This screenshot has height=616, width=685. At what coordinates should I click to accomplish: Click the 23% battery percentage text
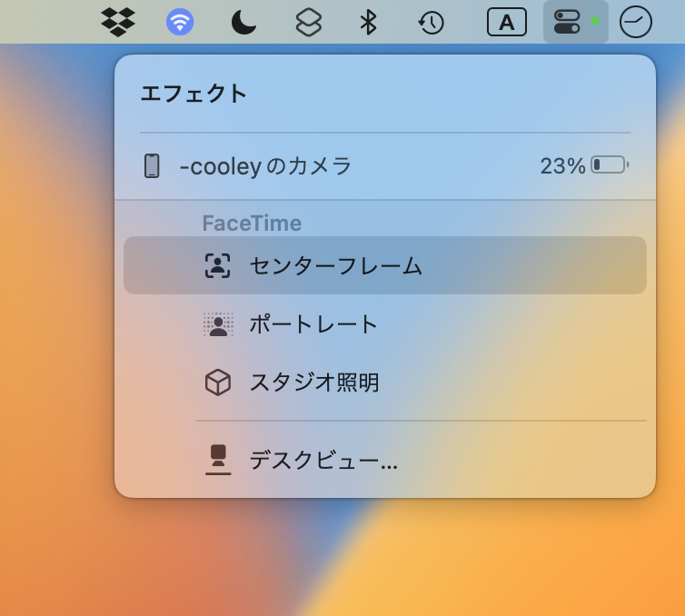[x=562, y=165]
